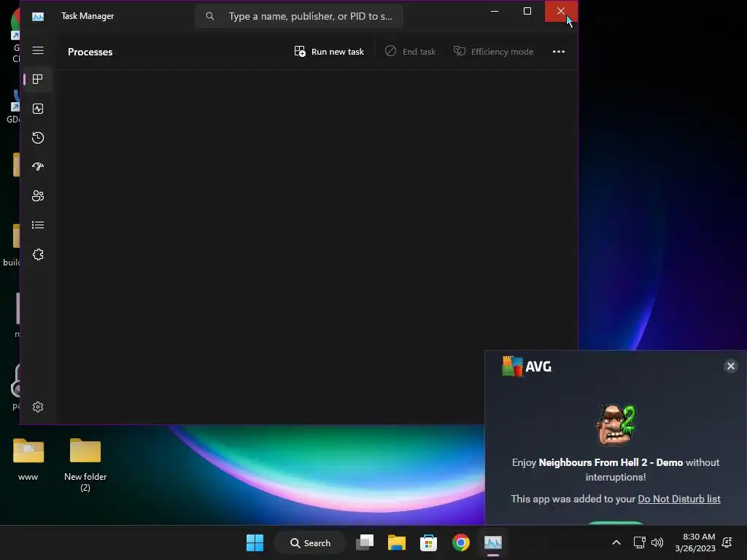Open the Do Not Disturb list link
The width and height of the screenshot is (747, 560).
(679, 499)
